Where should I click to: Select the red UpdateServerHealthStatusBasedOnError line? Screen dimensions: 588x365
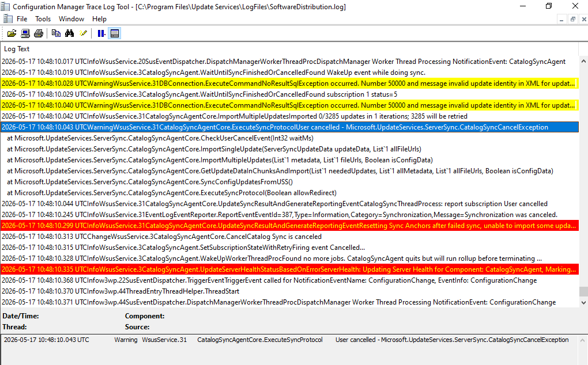coord(289,269)
